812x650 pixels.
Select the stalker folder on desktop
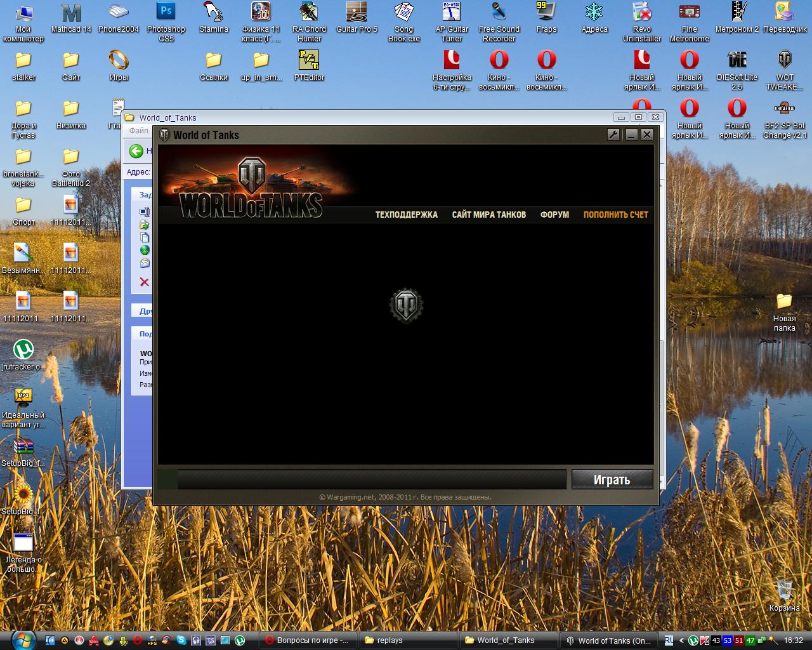coord(23,67)
